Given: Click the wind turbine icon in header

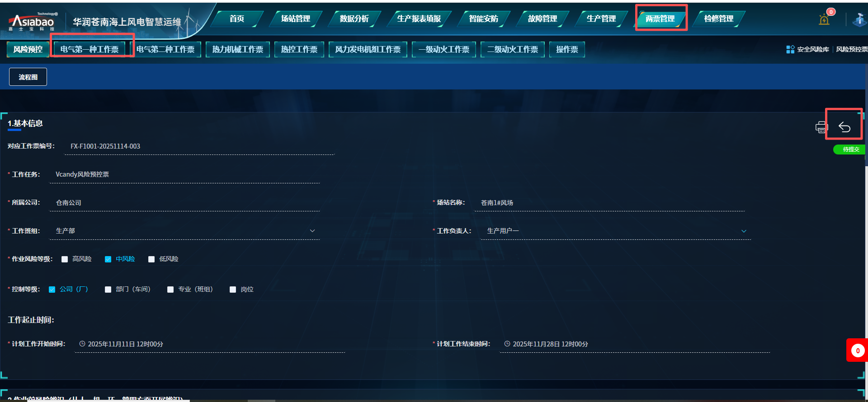Looking at the screenshot, I should pos(859,20).
